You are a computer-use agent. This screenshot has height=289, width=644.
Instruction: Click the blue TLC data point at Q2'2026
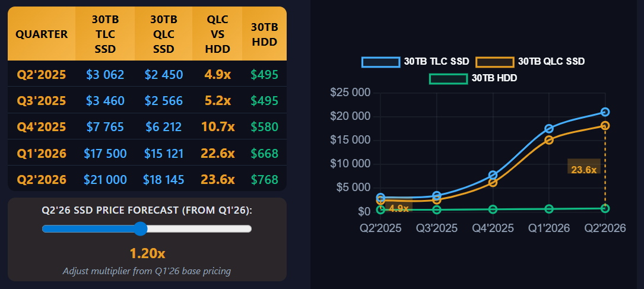(x=605, y=112)
